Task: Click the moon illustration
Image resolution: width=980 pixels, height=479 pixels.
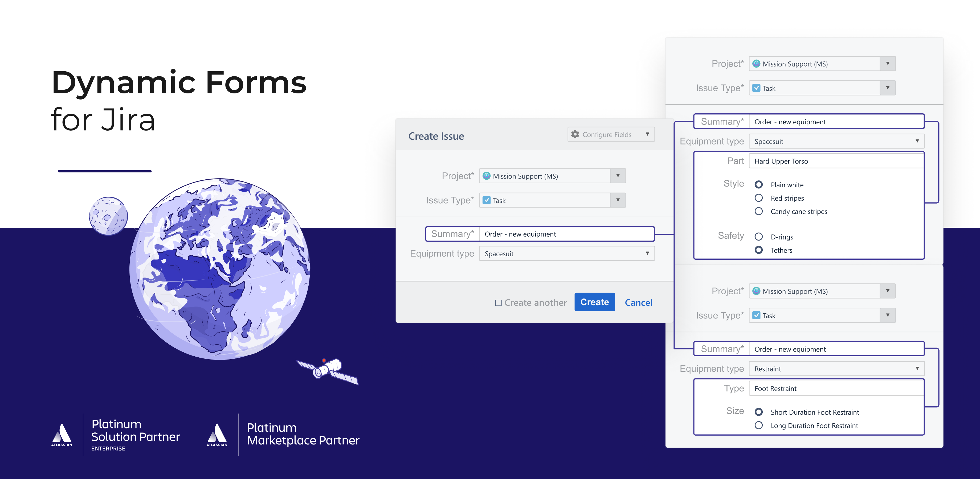Action: [108, 216]
